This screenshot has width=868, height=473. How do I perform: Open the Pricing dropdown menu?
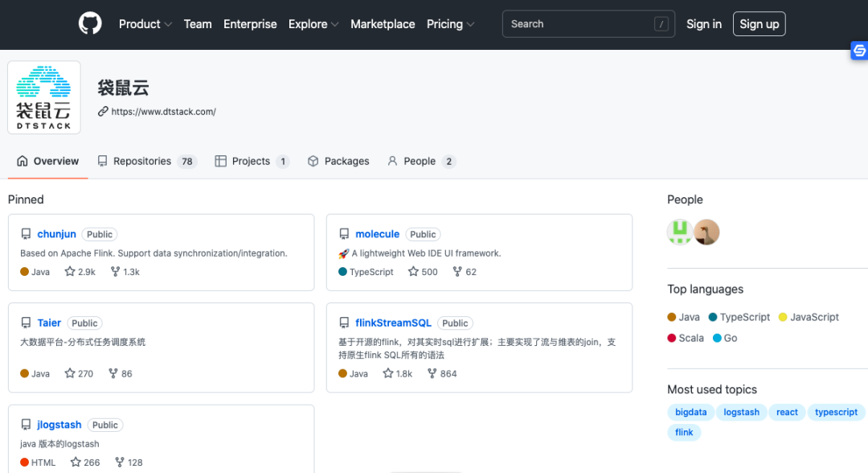click(450, 24)
